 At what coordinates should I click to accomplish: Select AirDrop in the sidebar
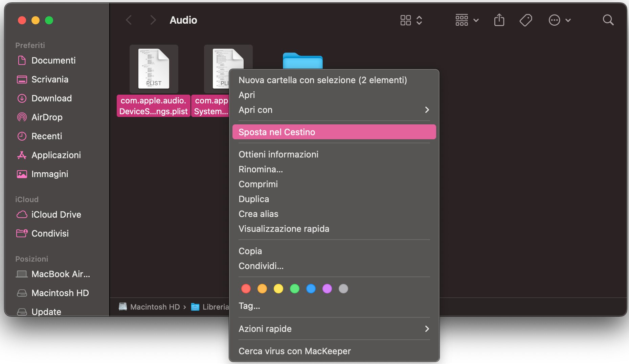[x=47, y=117]
